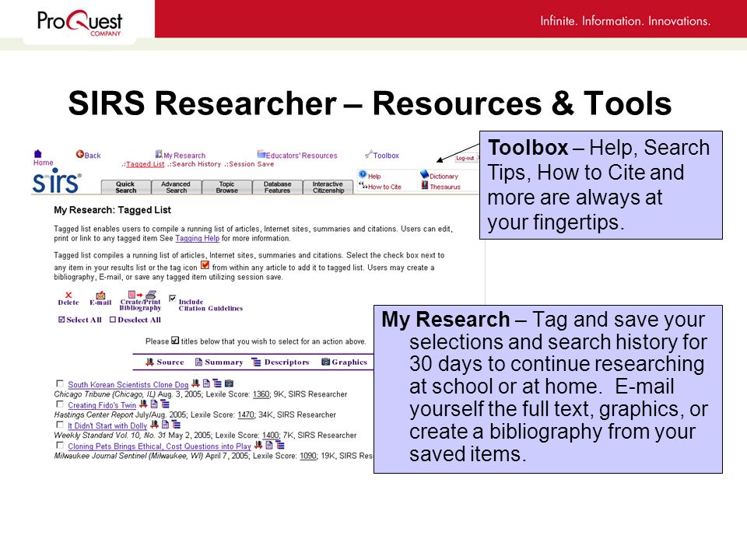
Task: Select the Search History submenu link
Action: point(196,164)
